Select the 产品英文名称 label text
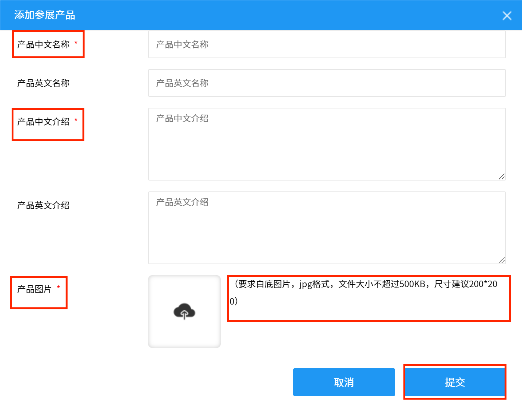Viewport: 522px width, 420px height. (x=42, y=83)
